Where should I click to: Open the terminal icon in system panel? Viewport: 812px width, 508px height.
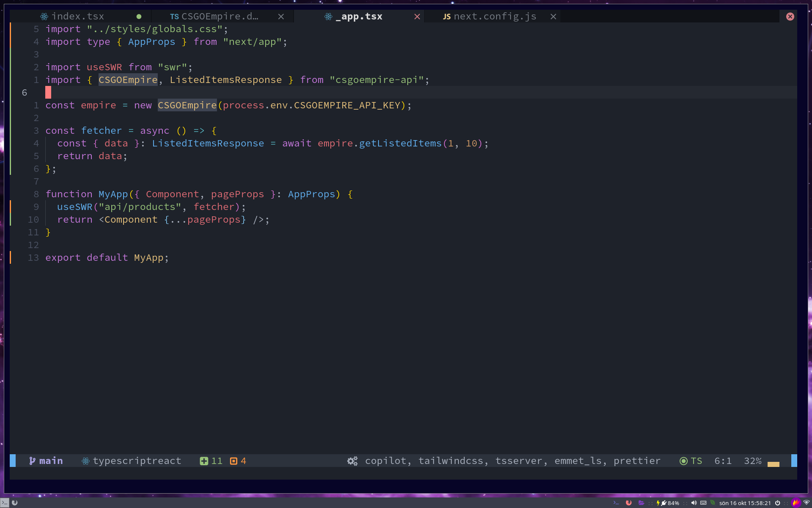tap(616, 503)
